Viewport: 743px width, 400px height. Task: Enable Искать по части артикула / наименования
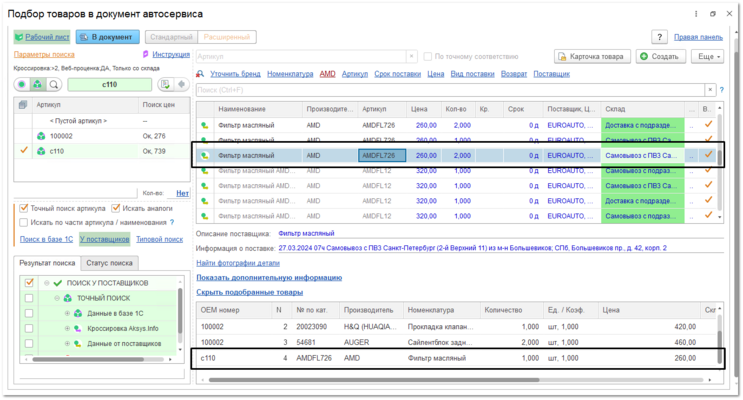point(24,222)
